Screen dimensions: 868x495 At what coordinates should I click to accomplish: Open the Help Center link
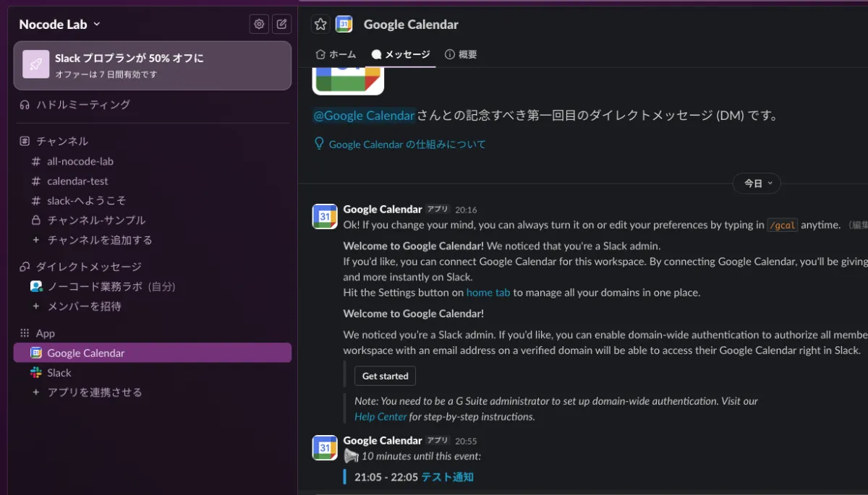(x=380, y=416)
